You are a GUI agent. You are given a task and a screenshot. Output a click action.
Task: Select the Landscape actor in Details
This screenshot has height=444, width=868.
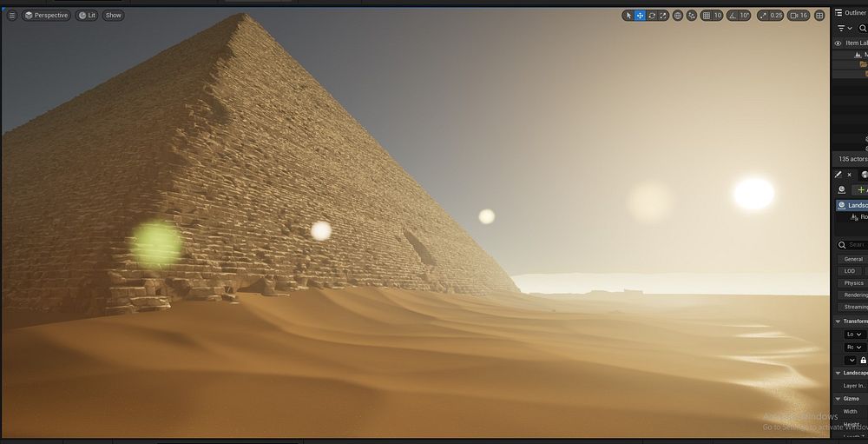click(852, 205)
